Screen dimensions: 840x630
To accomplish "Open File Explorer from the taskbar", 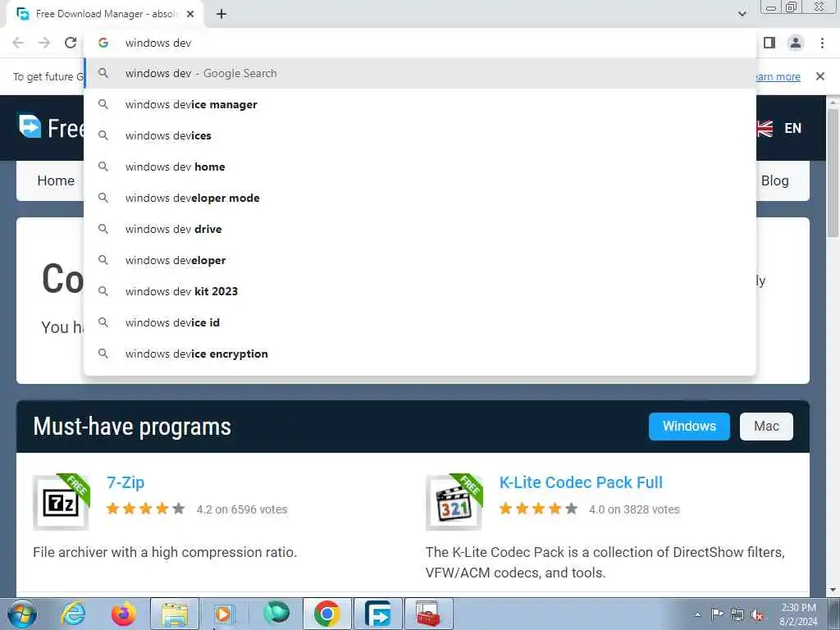I will [x=175, y=614].
